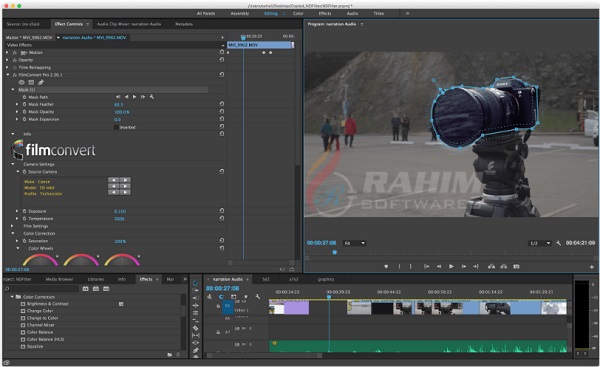Toggle the FilmConvert Pro fx switch
The width and height of the screenshot is (600, 367).
(15, 75)
